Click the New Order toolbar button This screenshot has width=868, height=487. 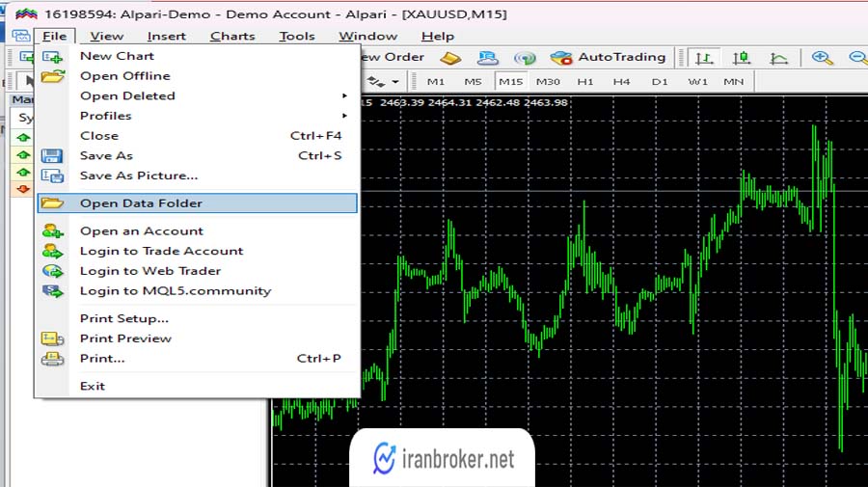pyautogui.click(x=393, y=57)
